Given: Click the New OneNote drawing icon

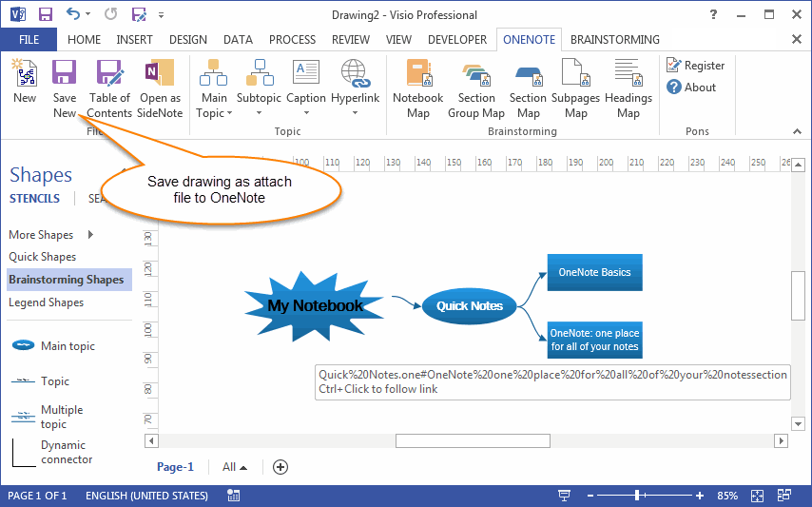Looking at the screenshot, I should click(x=25, y=72).
